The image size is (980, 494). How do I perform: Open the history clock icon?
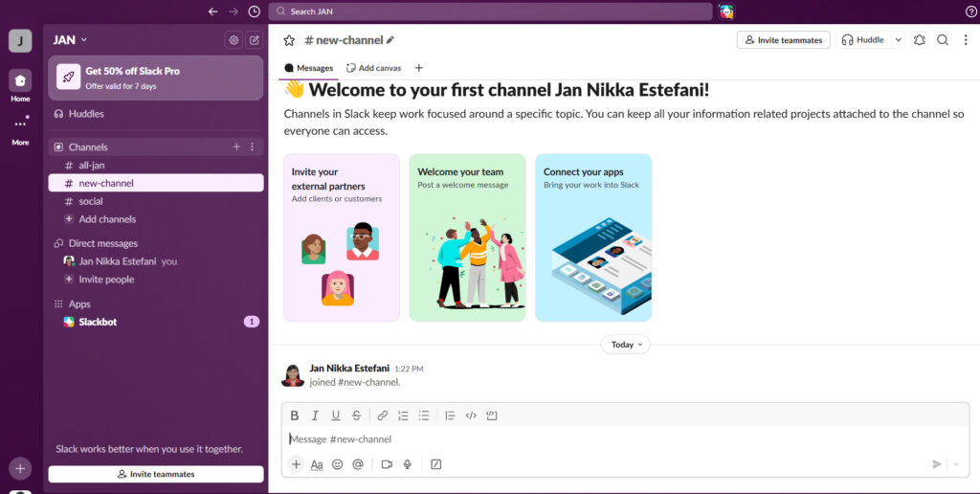pos(254,11)
